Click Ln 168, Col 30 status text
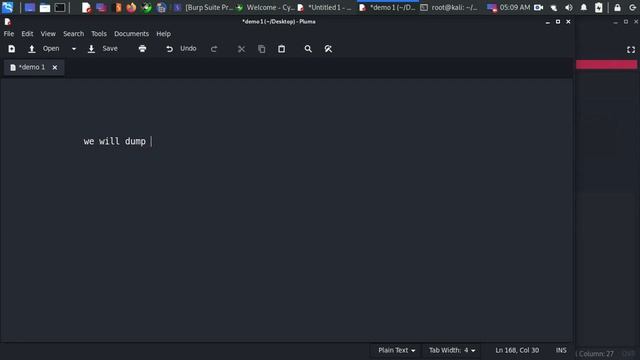Image resolution: width=640 pixels, height=360 pixels. [x=517, y=350]
